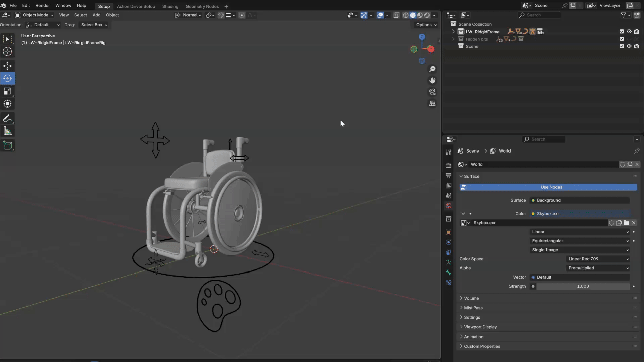Open the Object Mode dropdown
This screenshot has width=644, height=362.
click(35, 15)
